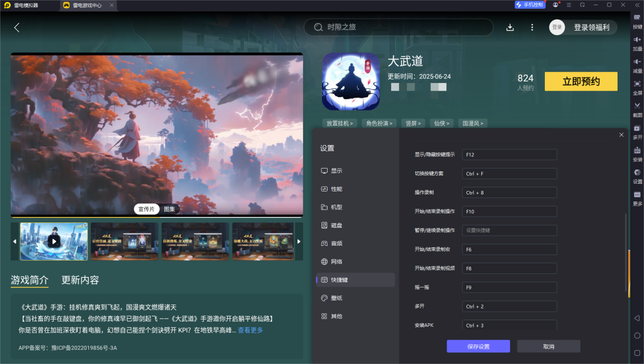Click 立即预约 button
The width and height of the screenshot is (644, 364).
click(x=581, y=81)
